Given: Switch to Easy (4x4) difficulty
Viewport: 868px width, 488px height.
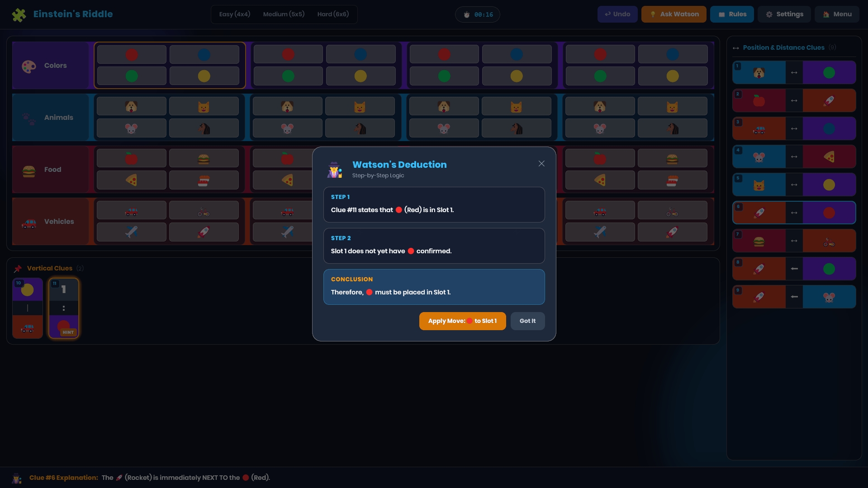Looking at the screenshot, I should (234, 14).
